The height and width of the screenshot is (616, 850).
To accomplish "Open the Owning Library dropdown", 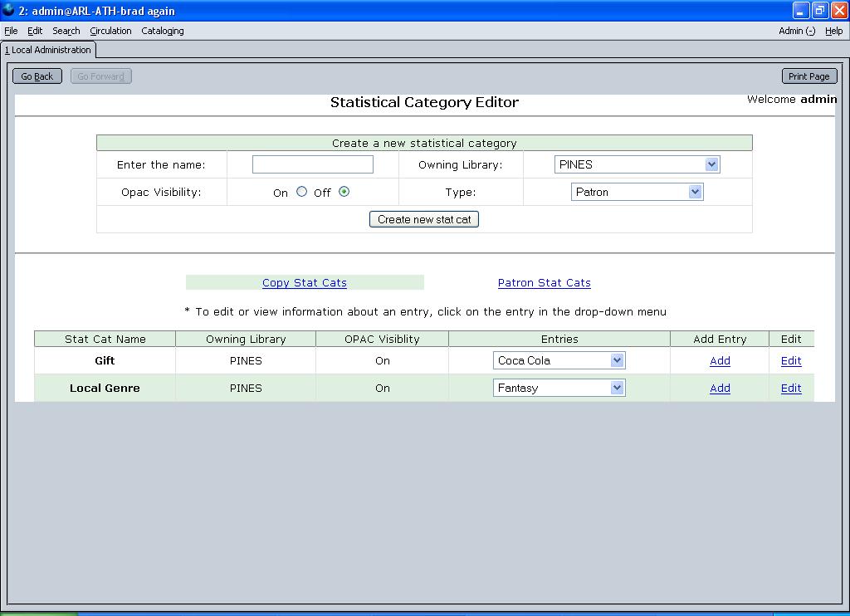I will coord(637,164).
